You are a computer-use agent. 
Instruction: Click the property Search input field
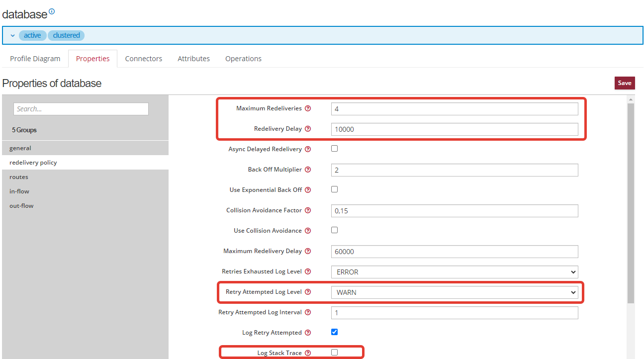81,109
